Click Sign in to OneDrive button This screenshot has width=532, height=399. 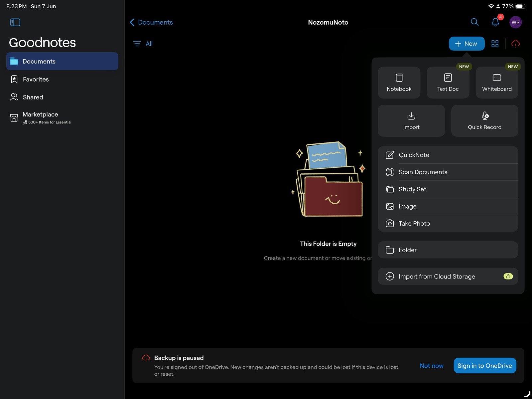pyautogui.click(x=485, y=366)
